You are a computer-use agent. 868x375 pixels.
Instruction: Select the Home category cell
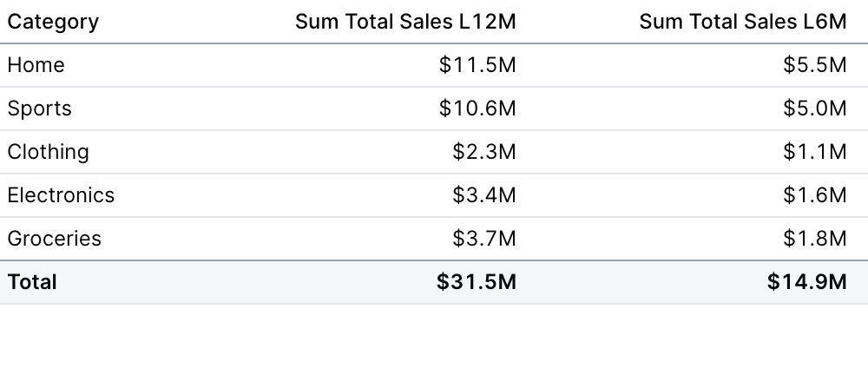pyautogui.click(x=36, y=65)
